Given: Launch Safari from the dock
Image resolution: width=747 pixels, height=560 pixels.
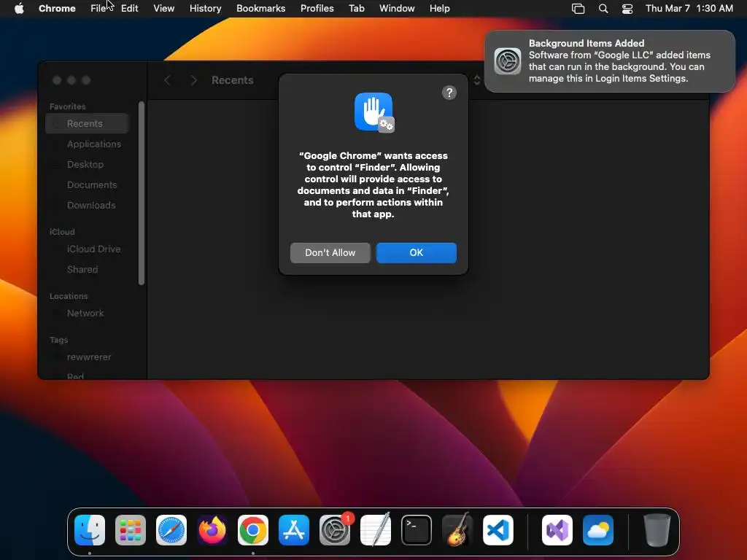Looking at the screenshot, I should tap(171, 530).
